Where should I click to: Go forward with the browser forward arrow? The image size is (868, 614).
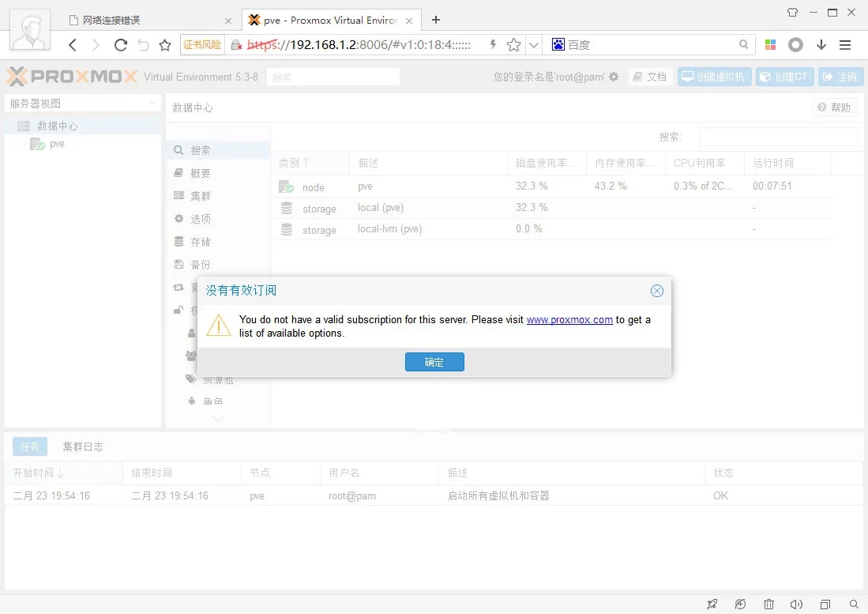click(96, 45)
